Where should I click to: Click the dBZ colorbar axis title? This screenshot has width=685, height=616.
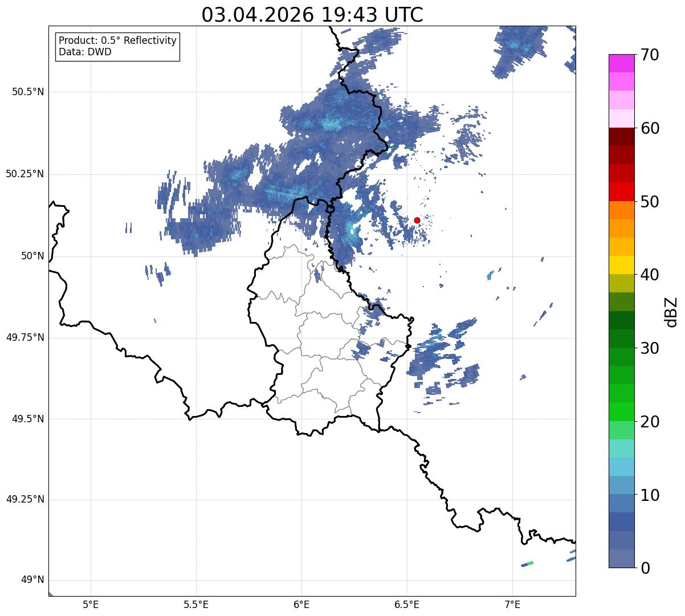671,312
